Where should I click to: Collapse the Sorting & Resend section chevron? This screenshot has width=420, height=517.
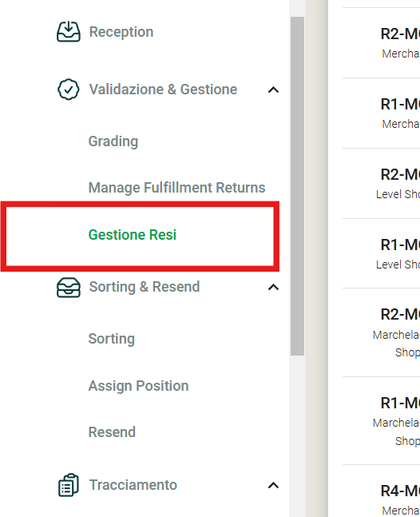[x=273, y=288]
